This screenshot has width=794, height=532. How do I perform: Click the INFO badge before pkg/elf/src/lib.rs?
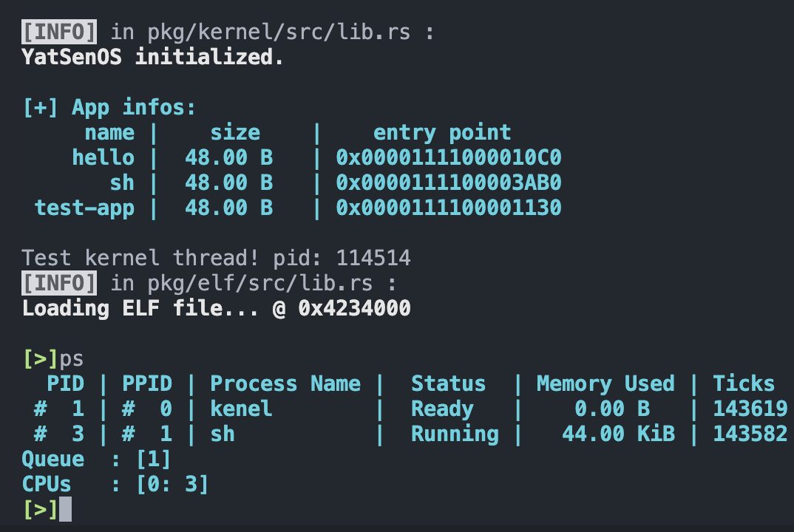pyautogui.click(x=59, y=283)
